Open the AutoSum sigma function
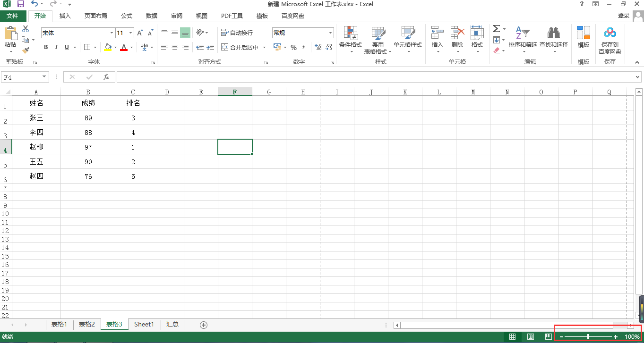Image resolution: width=644 pixels, height=343 pixels. tap(497, 29)
